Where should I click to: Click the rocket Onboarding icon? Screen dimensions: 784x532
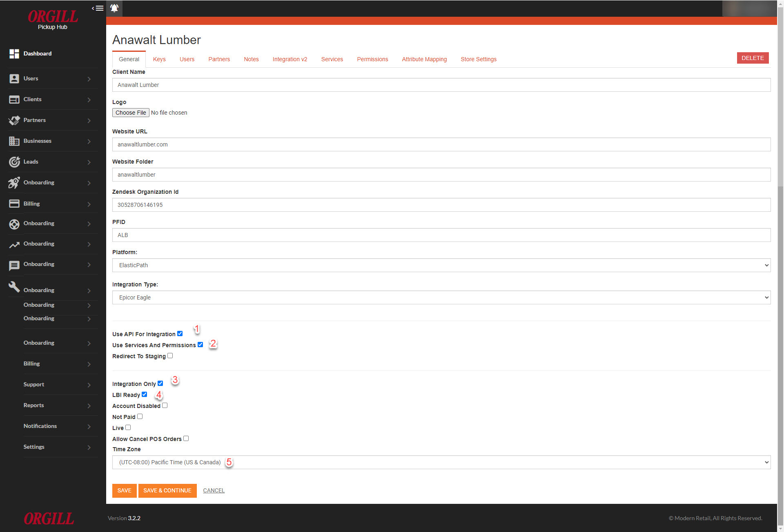click(x=14, y=183)
